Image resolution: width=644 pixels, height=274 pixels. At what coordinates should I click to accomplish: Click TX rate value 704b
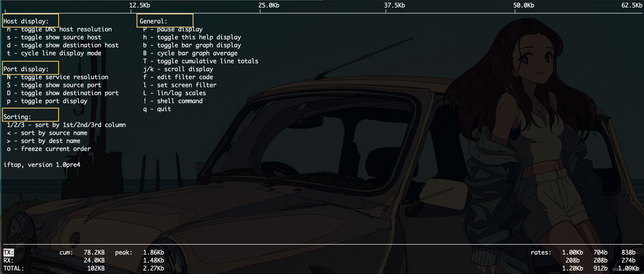coord(601,253)
